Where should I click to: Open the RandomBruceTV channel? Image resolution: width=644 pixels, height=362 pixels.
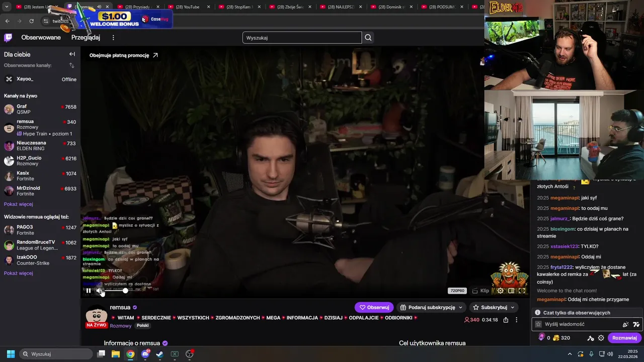[x=40, y=245]
